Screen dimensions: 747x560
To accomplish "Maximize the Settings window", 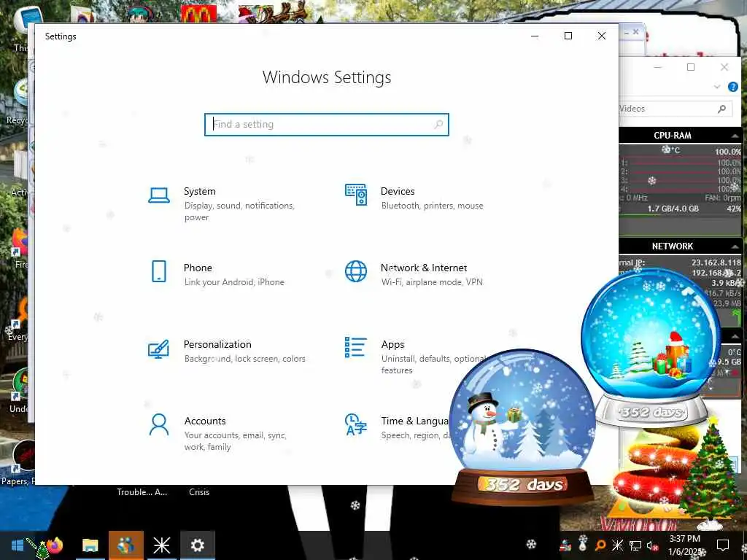I will pos(568,36).
